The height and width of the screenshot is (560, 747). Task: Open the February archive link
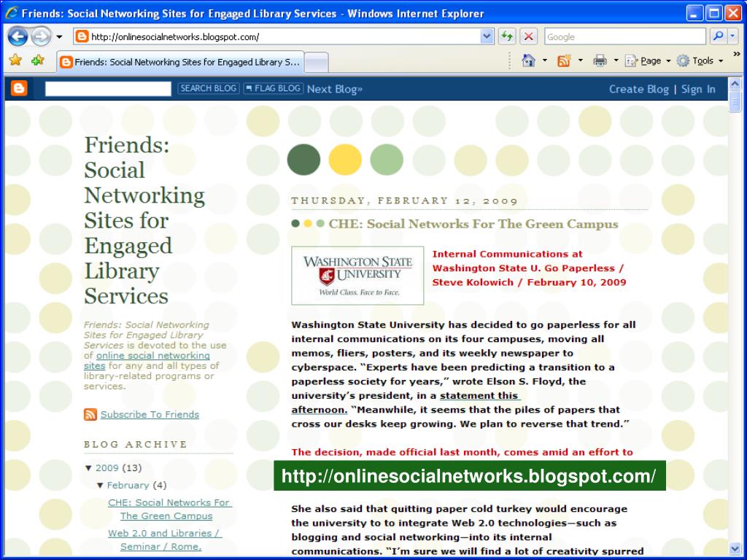[128, 485]
